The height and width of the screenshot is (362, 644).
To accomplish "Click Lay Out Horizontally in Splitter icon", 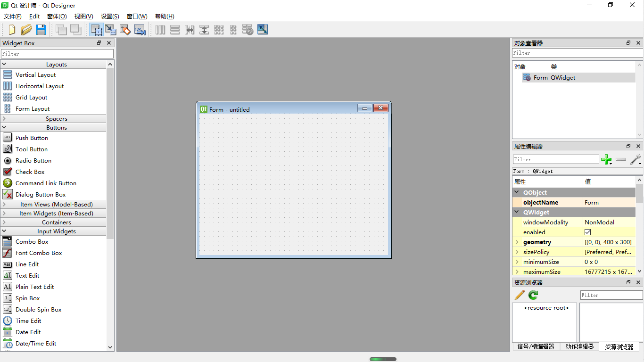I will 190,30.
